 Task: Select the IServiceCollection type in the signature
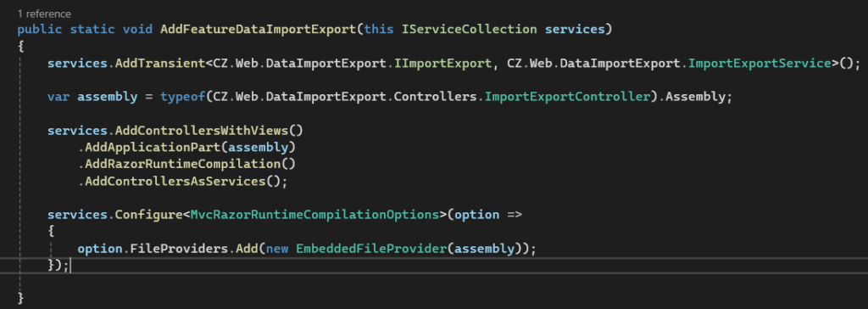[470, 29]
